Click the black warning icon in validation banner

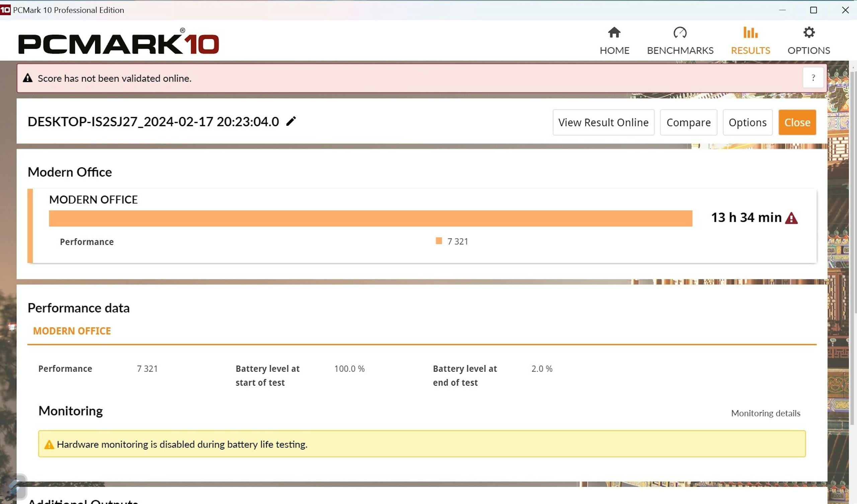[27, 78]
